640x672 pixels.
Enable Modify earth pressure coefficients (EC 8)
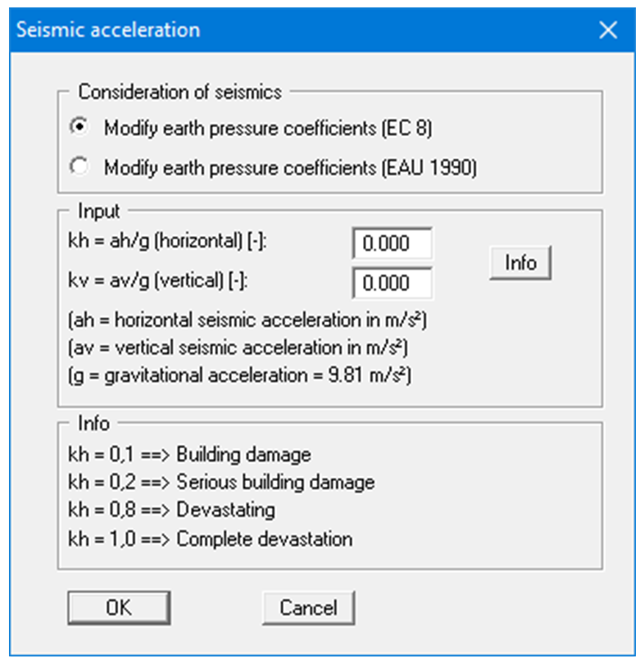click(x=79, y=127)
